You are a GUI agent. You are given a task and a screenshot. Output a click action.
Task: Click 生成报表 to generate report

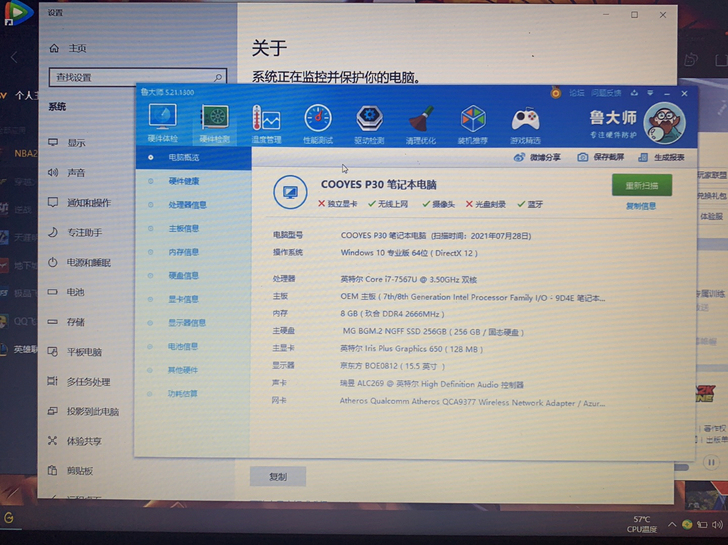(664, 157)
